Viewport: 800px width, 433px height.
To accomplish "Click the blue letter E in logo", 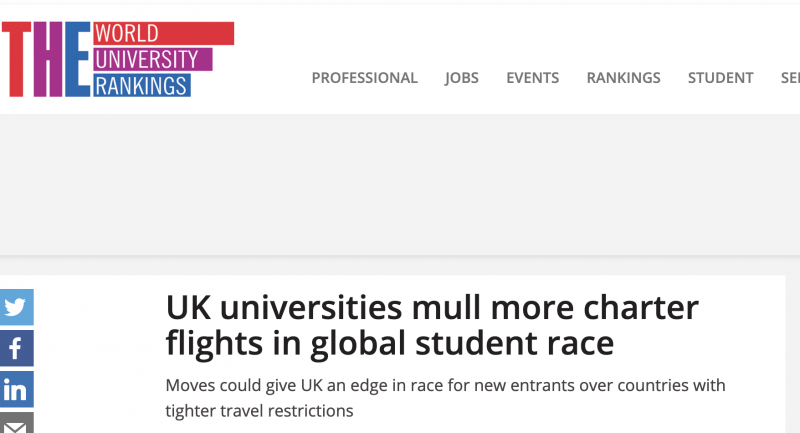I will click(78, 59).
